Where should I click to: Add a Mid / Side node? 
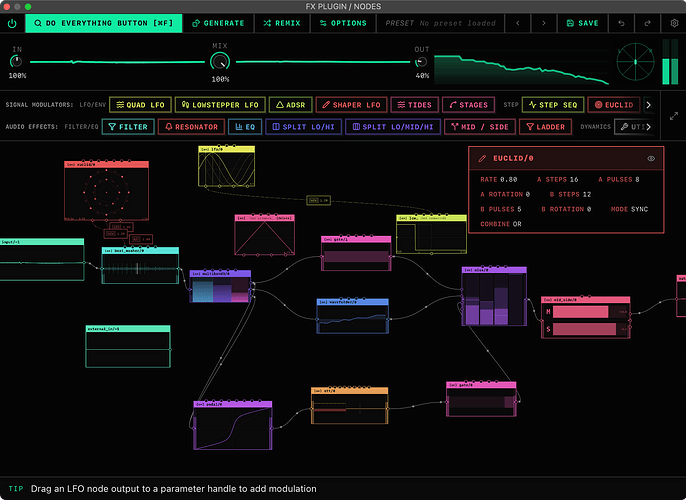[x=480, y=127]
